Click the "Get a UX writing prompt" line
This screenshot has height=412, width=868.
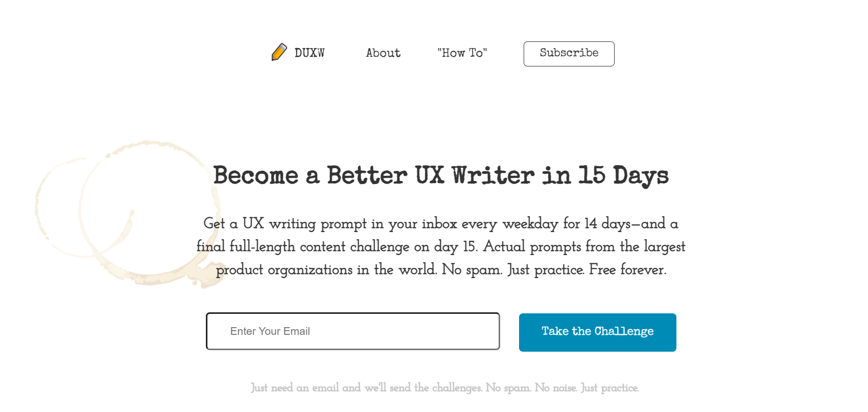click(x=285, y=224)
